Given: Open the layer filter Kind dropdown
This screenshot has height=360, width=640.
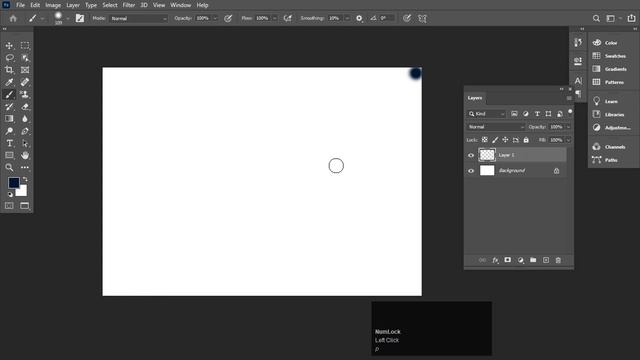Looking at the screenshot, I should click(487, 114).
